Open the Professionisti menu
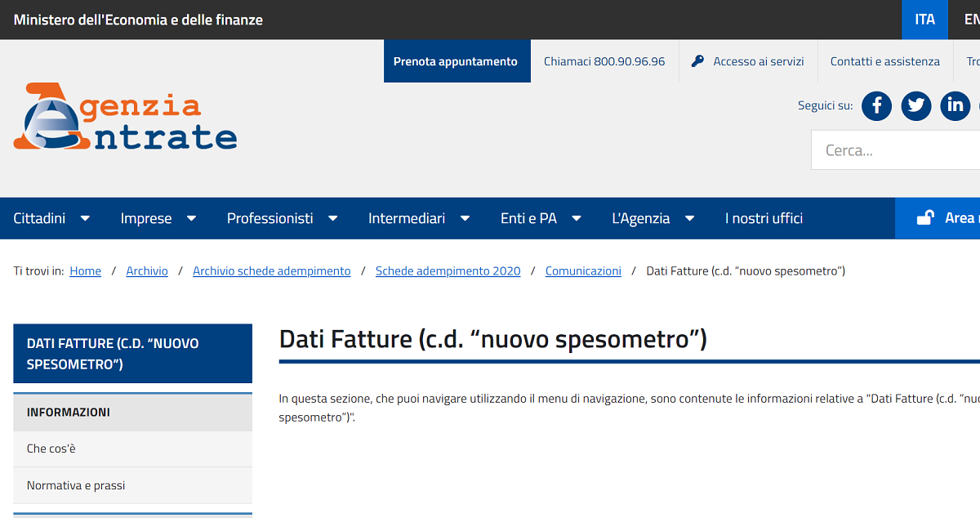This screenshot has height=518, width=980. (270, 218)
